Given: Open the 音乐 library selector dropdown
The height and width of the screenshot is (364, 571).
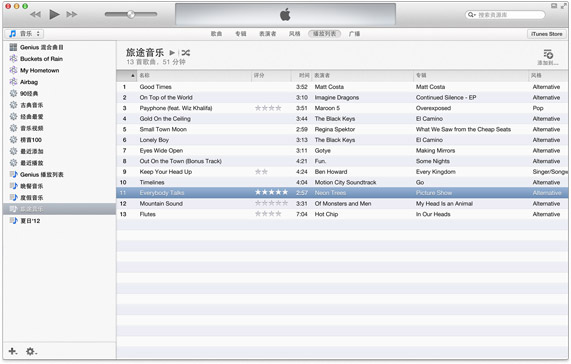Looking at the screenshot, I should tap(24, 34).
